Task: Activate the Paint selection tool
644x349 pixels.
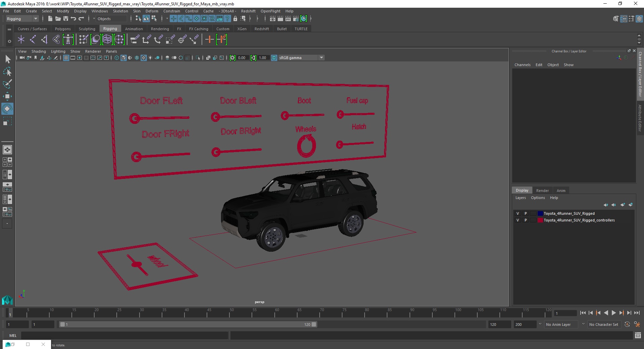Action: pos(7,84)
